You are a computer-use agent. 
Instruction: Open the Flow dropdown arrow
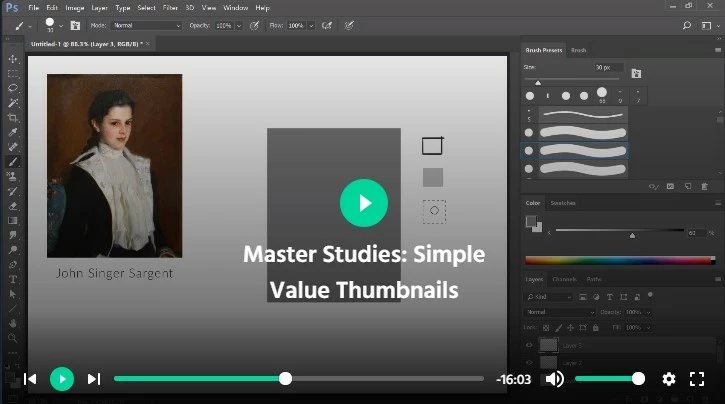311,26
